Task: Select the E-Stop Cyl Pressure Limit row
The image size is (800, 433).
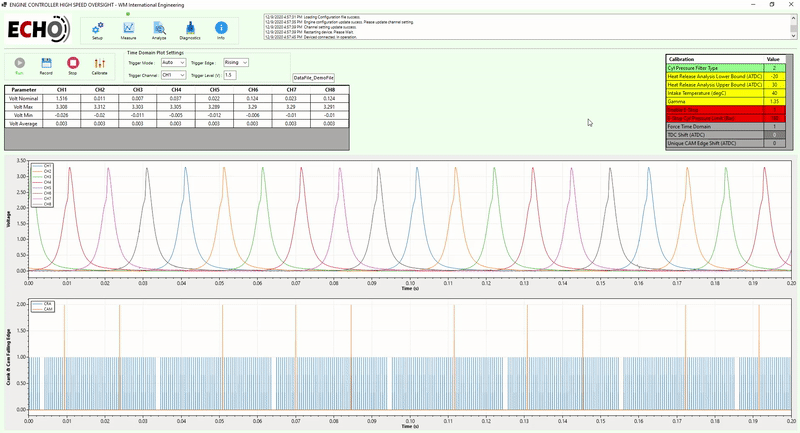Action: [726, 118]
